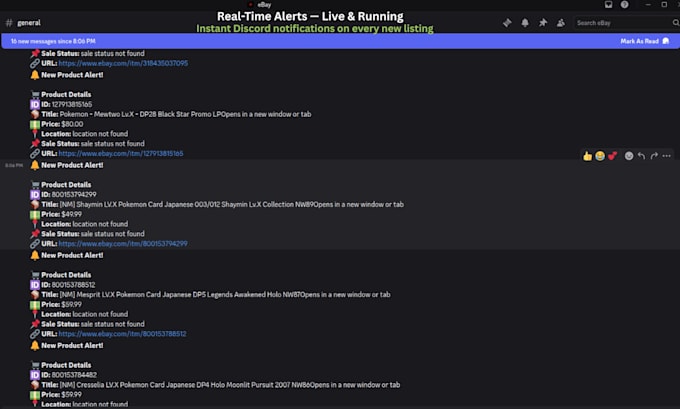
Task: Open eBay link ending 318435037095
Action: [123, 63]
